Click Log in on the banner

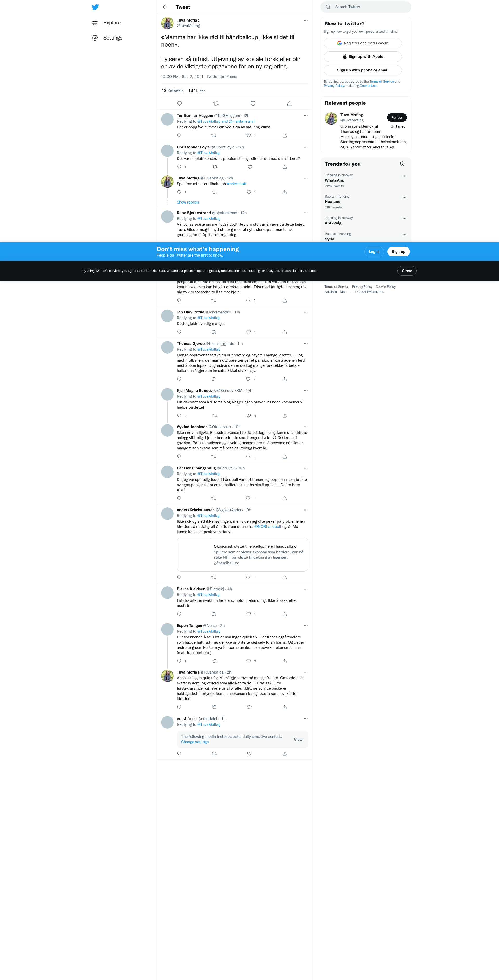click(374, 251)
